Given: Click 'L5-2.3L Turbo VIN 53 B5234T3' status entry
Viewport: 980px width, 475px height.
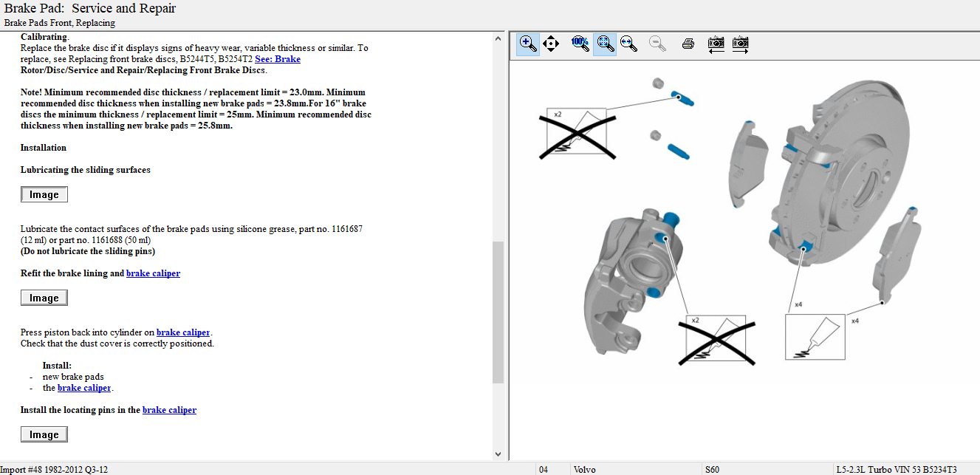Looking at the screenshot, I should tap(897, 469).
